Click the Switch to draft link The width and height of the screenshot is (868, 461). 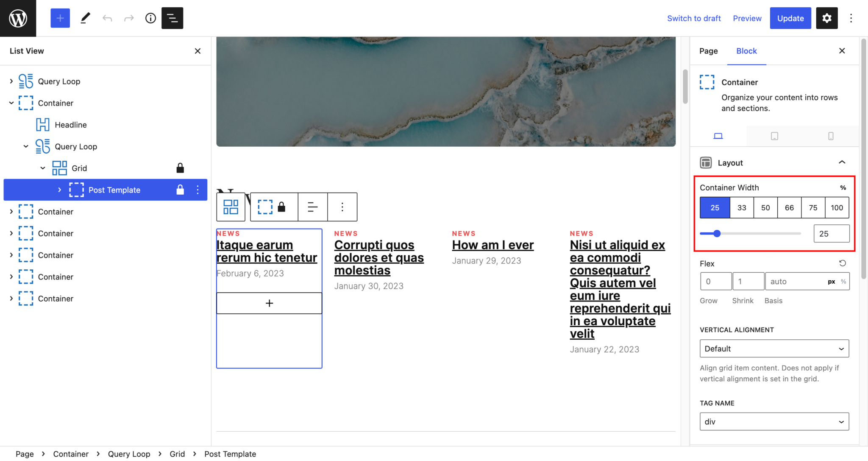(694, 18)
